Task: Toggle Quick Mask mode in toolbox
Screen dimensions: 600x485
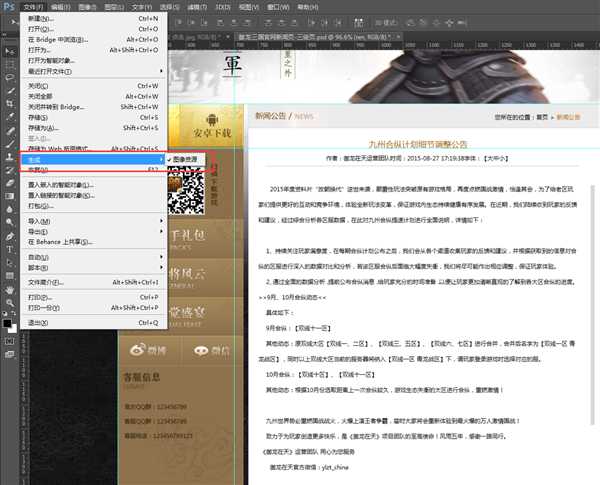Action: 10,341
